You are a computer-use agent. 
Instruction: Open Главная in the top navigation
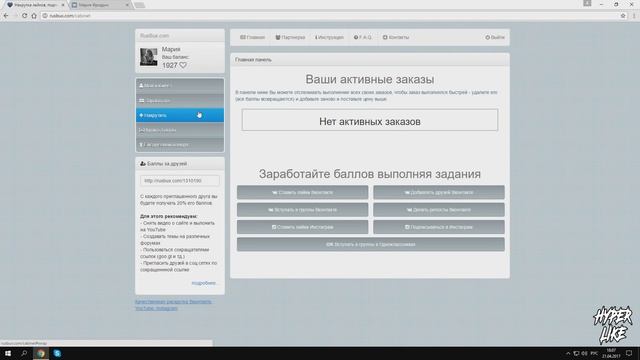pos(252,37)
